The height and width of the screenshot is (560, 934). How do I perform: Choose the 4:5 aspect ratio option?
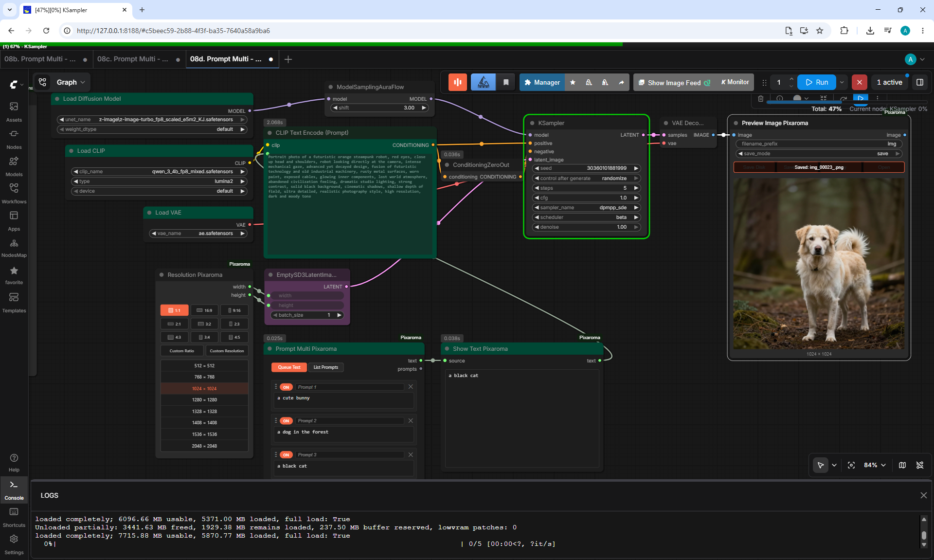(x=234, y=337)
